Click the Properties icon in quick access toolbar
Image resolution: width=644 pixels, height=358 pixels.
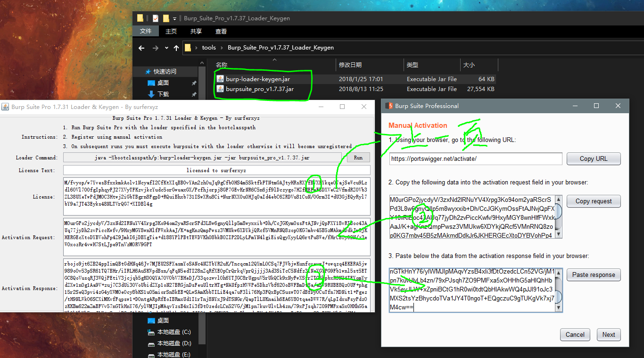pos(156,18)
